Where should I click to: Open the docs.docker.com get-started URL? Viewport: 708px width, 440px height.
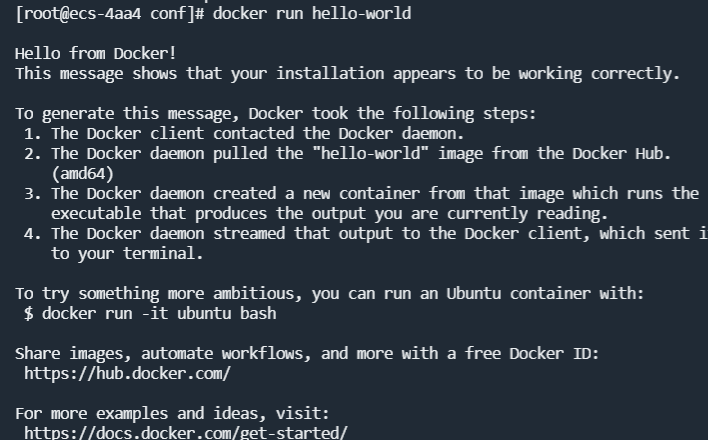point(186,432)
